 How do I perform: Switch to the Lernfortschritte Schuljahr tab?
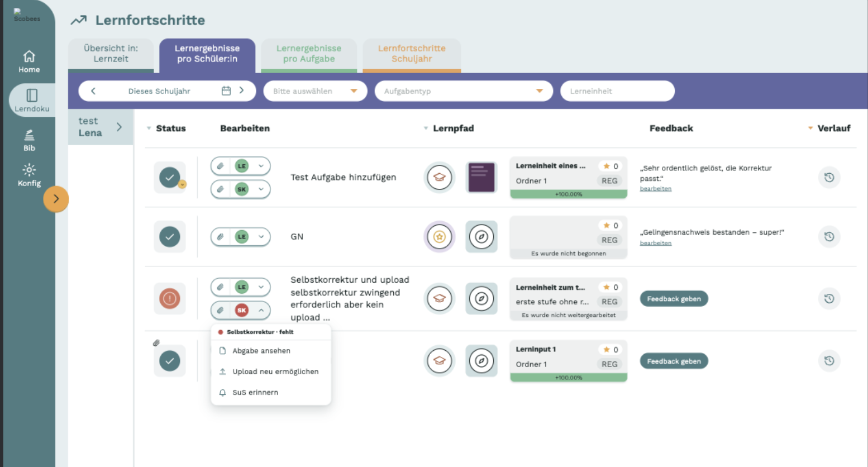pos(412,54)
